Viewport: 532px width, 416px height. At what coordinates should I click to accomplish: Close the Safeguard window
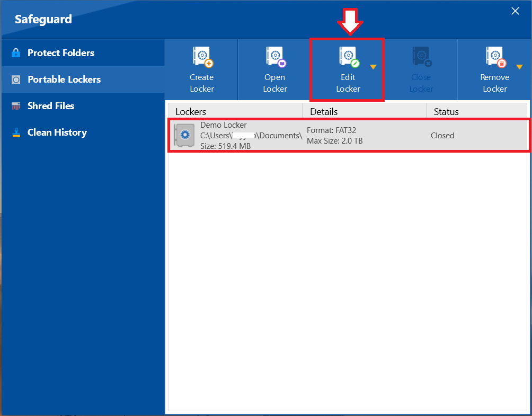click(515, 11)
